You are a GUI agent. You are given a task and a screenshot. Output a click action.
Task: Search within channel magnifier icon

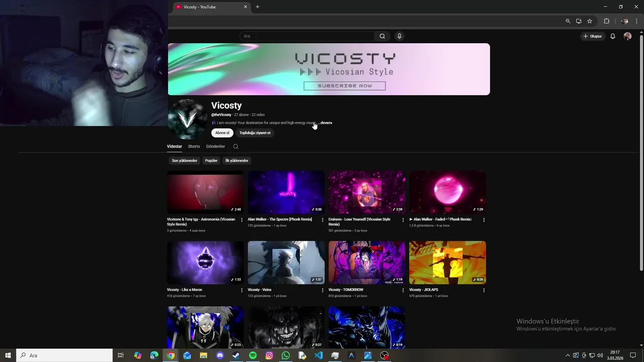pos(235,146)
